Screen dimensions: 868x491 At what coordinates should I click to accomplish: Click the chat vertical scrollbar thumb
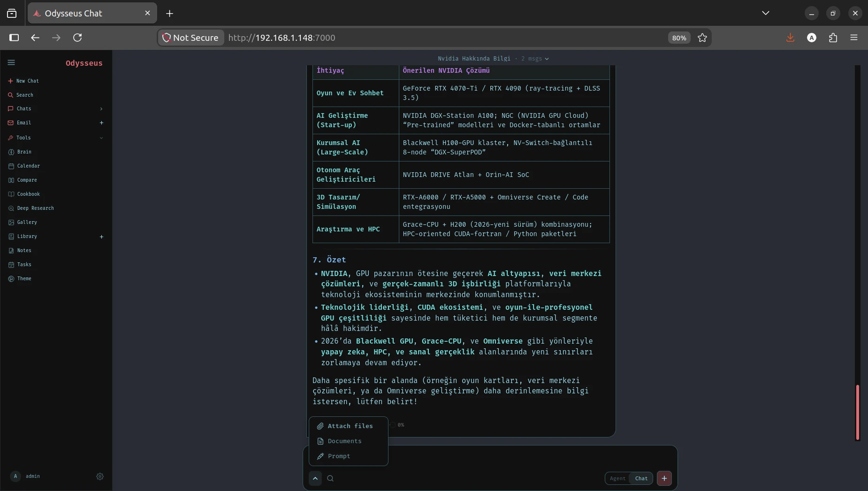point(858,412)
